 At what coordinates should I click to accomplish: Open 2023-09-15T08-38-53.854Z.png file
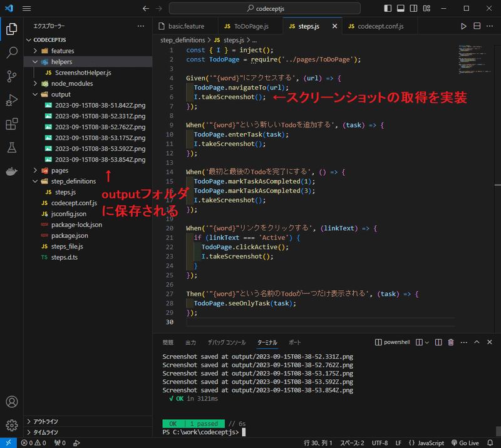(x=88, y=160)
